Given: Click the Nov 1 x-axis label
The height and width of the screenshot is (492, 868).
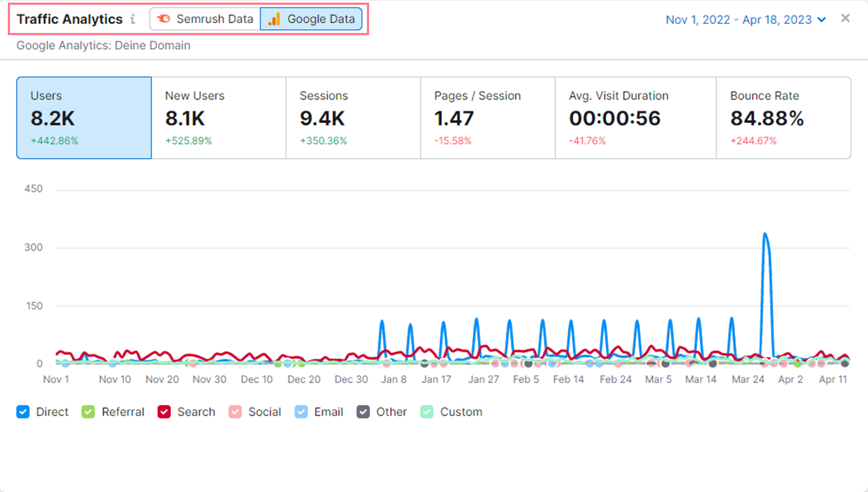Looking at the screenshot, I should point(56,379).
